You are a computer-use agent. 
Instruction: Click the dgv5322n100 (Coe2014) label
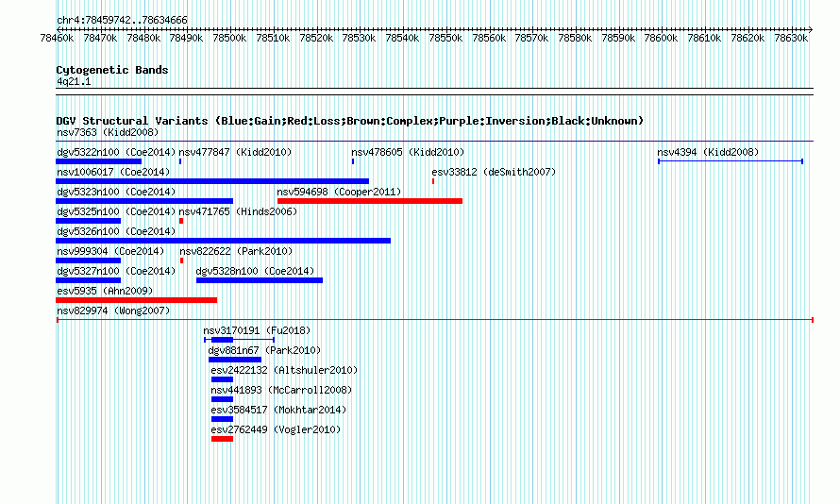[116, 152]
